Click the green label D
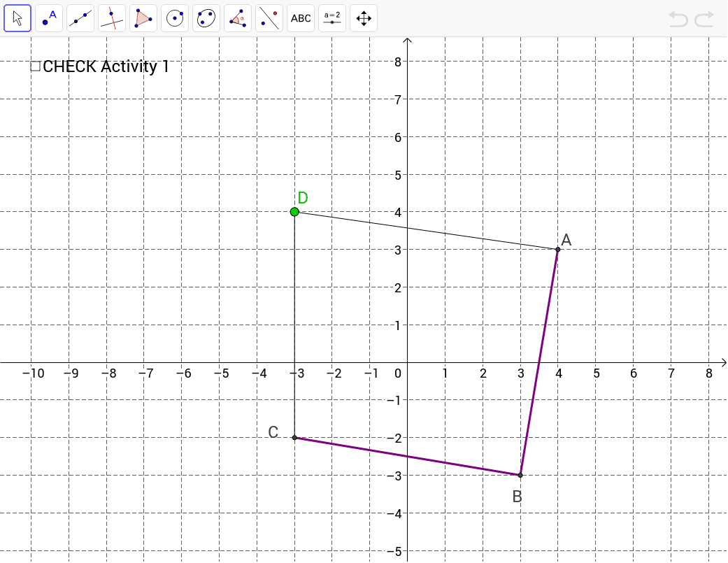Screen dimensions: 728x563 (x=303, y=198)
